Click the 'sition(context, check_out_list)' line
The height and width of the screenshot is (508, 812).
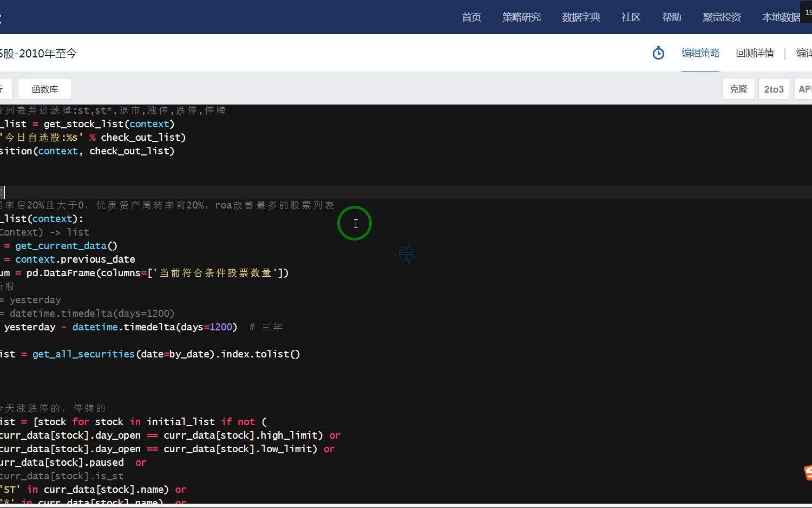pos(87,151)
